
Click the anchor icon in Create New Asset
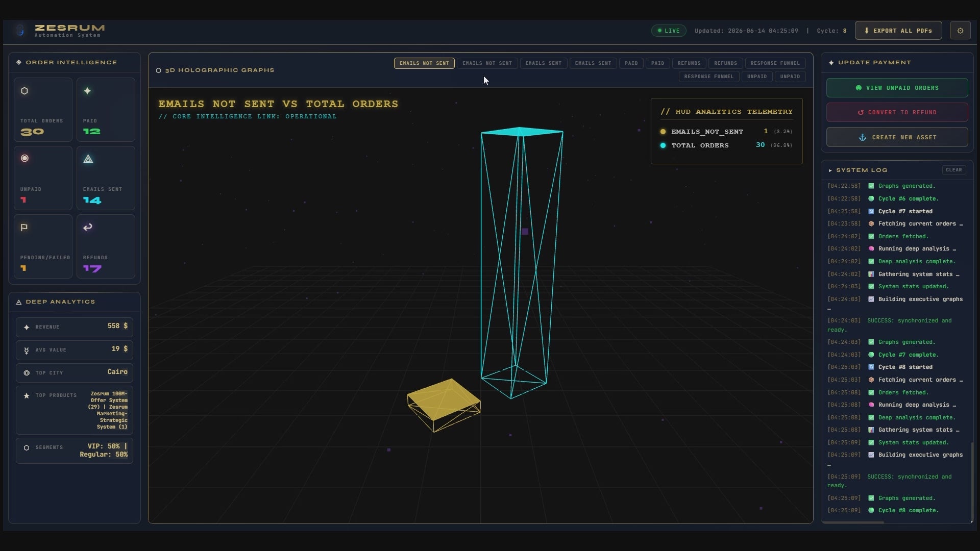click(x=863, y=137)
